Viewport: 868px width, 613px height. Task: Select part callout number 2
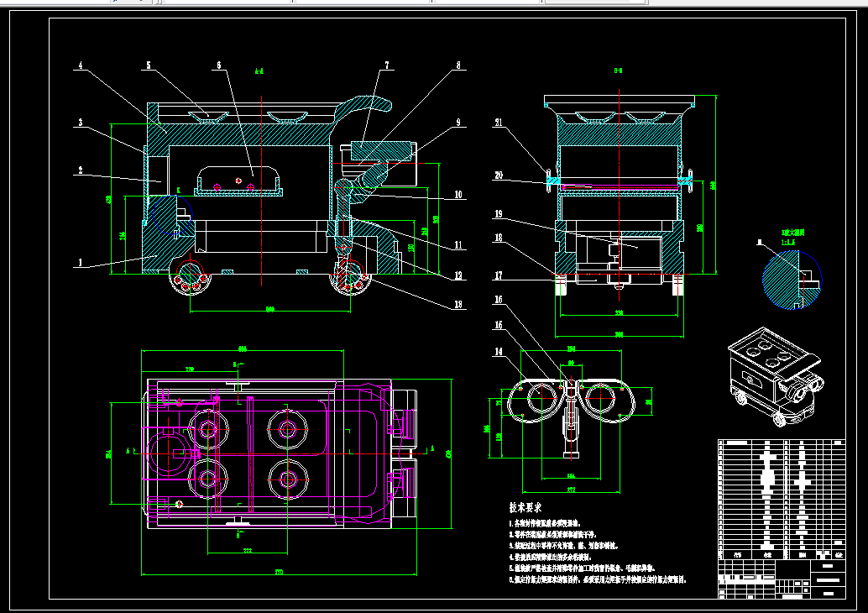point(81,170)
